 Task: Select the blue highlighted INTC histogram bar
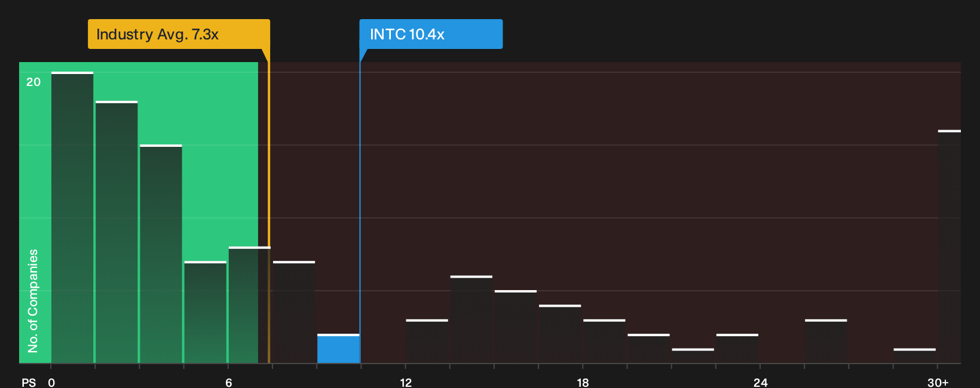click(x=338, y=349)
